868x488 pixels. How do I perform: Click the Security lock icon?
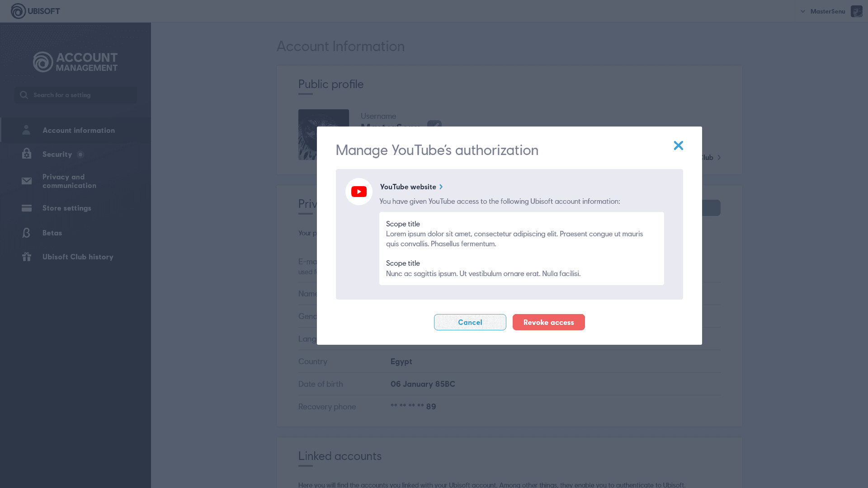pyautogui.click(x=26, y=154)
